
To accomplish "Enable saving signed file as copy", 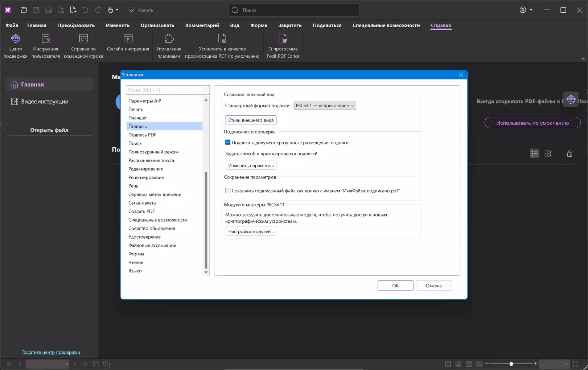I will click(x=228, y=191).
